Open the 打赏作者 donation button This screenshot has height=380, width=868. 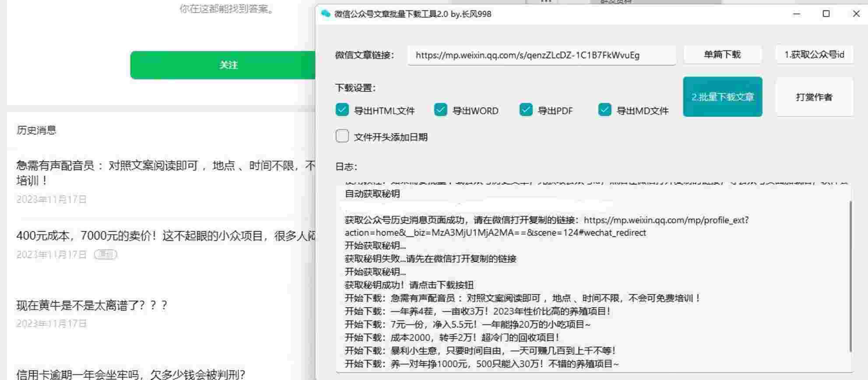(x=814, y=97)
